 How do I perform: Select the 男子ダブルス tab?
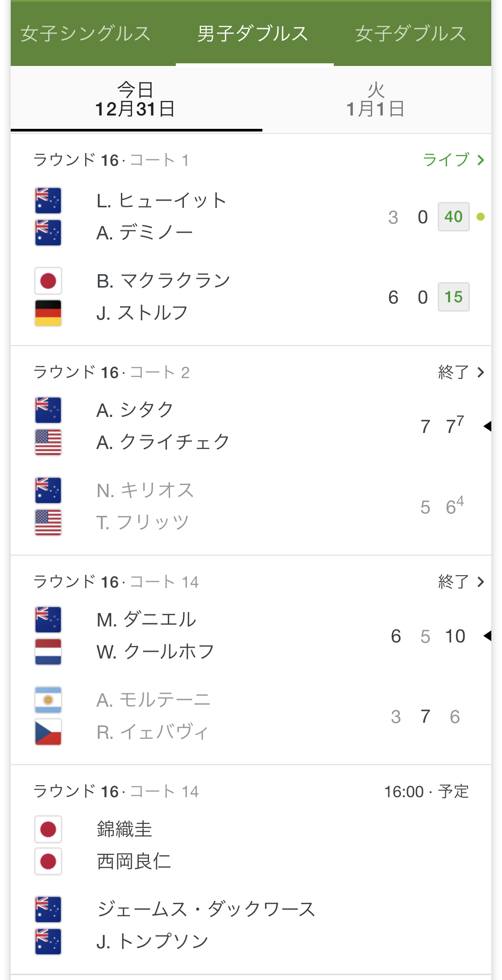click(x=253, y=34)
